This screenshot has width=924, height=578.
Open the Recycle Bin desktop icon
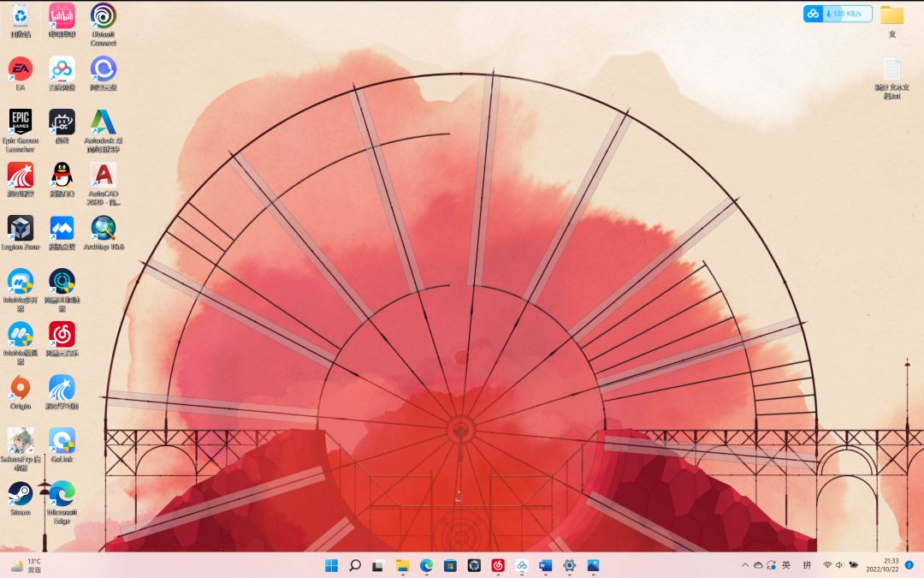click(x=20, y=21)
